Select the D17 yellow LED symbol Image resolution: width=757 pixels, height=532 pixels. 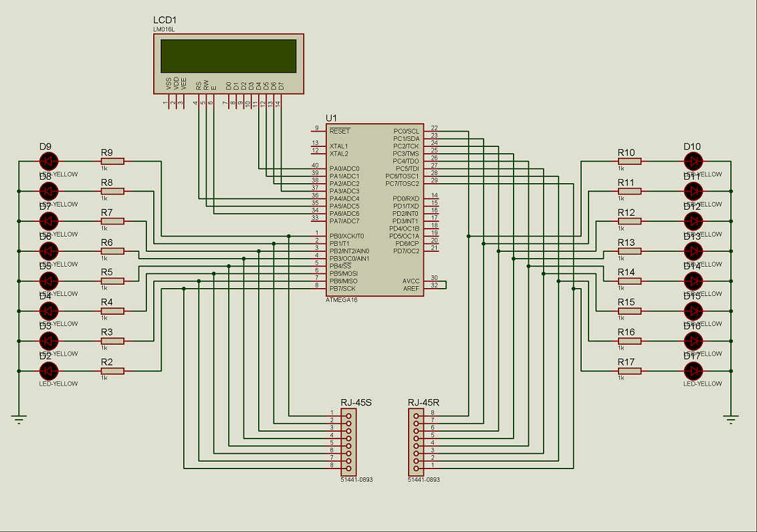click(x=693, y=371)
